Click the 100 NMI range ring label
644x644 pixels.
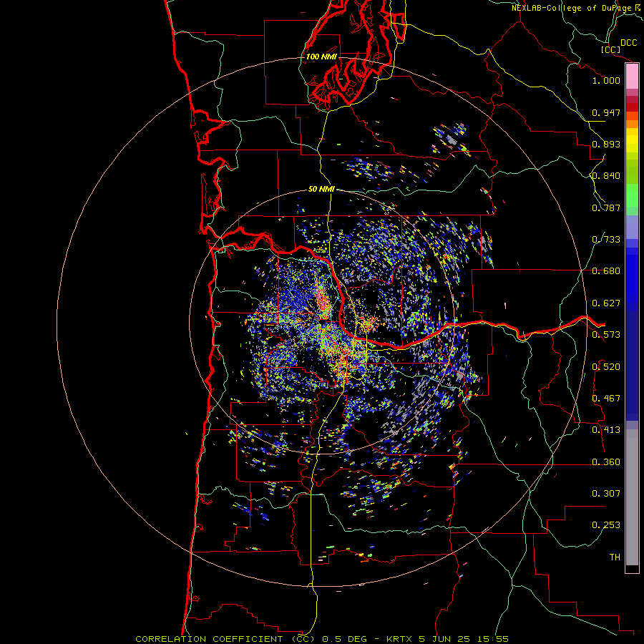tap(321, 57)
